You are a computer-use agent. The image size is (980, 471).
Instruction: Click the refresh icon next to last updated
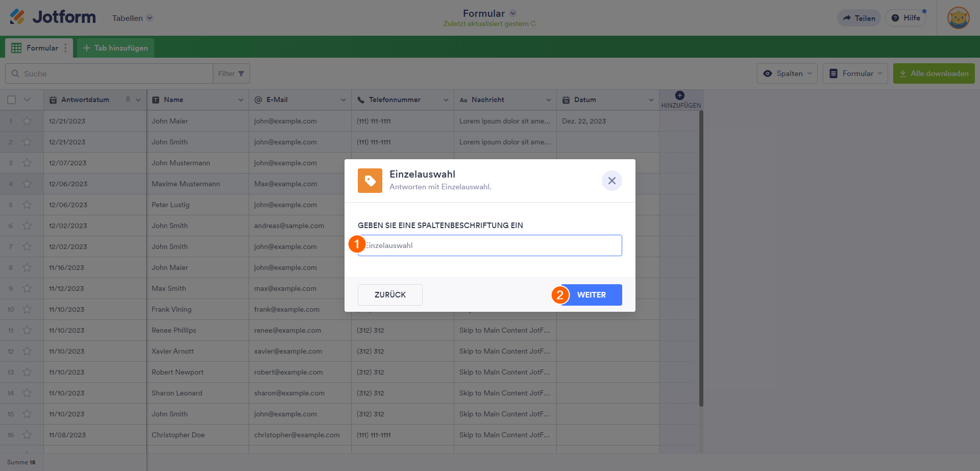point(533,24)
